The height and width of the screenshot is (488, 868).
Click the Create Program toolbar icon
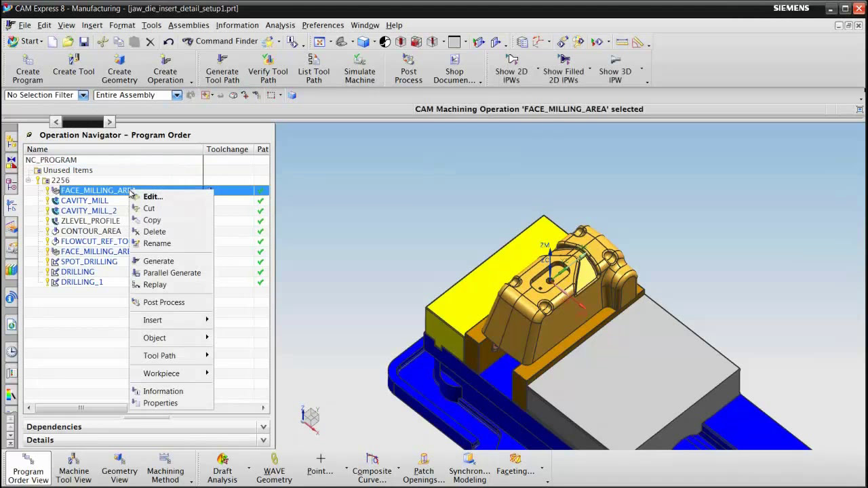pos(28,69)
